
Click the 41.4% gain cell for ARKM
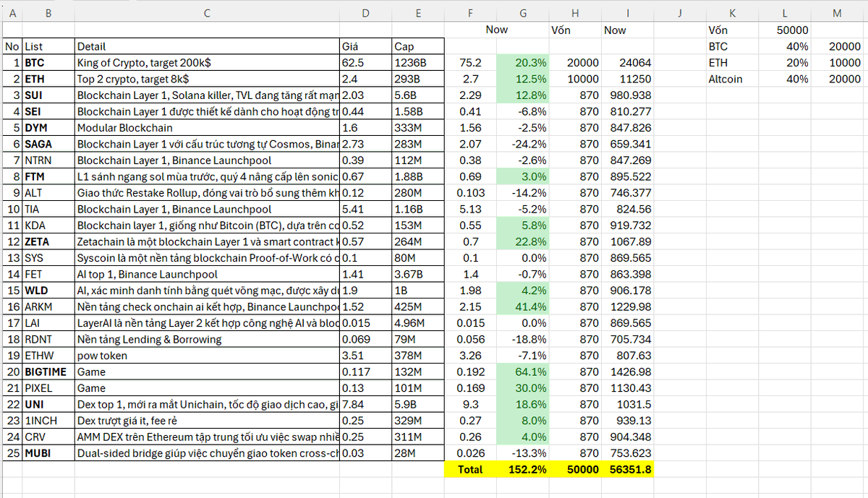pyautogui.click(x=523, y=306)
